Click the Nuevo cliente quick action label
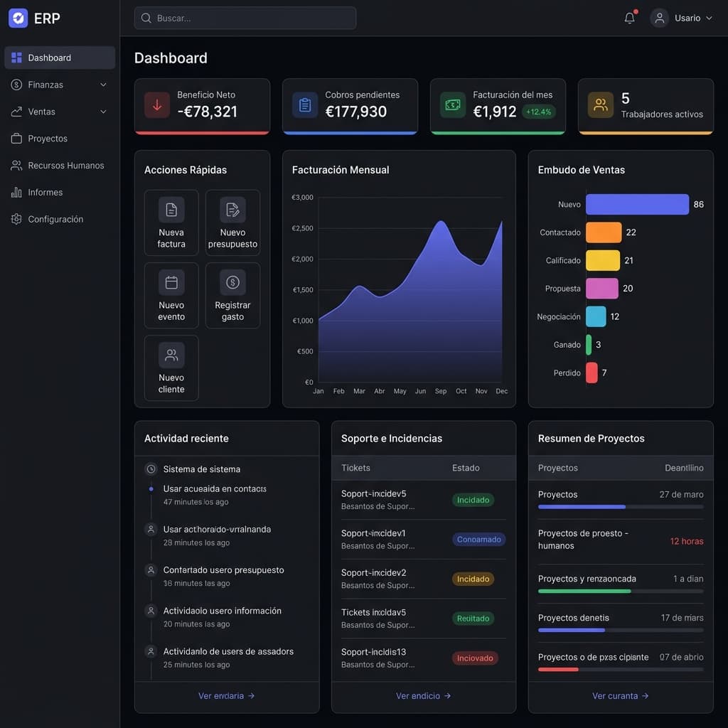 (x=171, y=383)
